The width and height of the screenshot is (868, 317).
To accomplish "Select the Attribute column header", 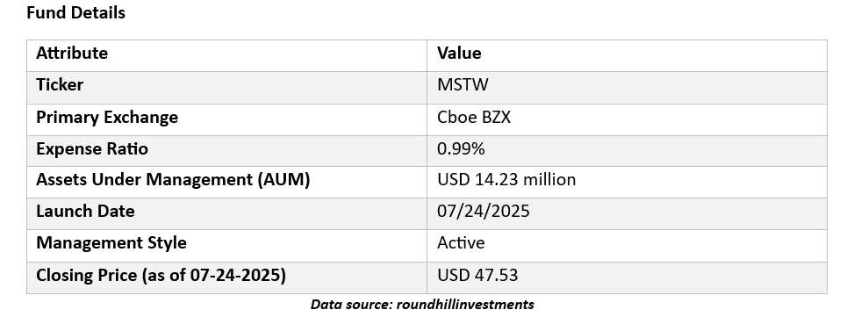I will pyautogui.click(x=72, y=54).
